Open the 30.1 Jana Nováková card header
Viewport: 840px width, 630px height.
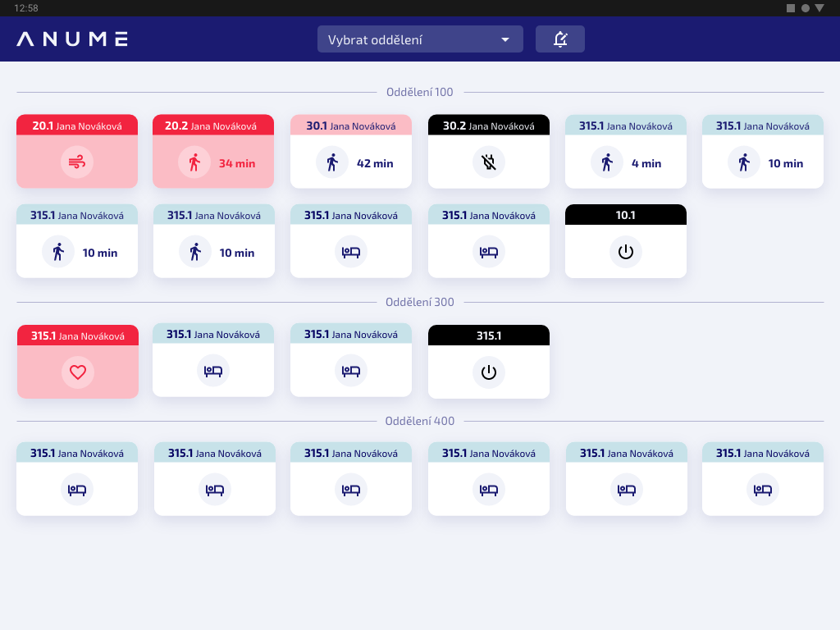(351, 125)
